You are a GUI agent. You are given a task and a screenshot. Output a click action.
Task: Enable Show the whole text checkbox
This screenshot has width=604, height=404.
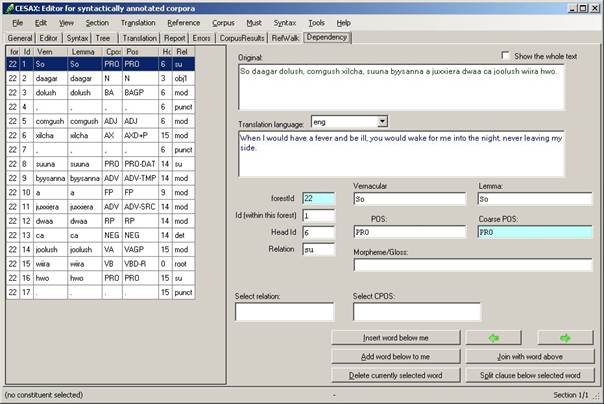[x=506, y=57]
